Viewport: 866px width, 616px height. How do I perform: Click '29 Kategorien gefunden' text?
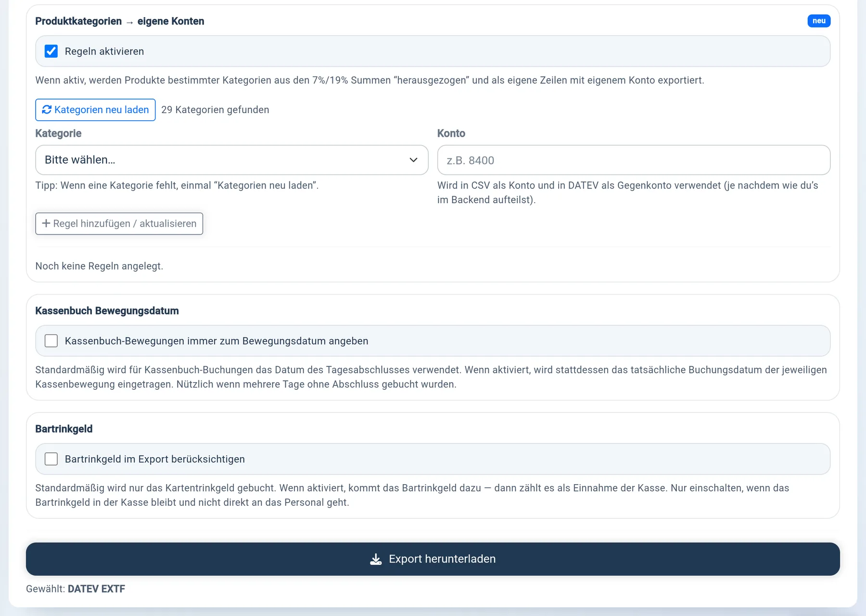[x=215, y=110]
